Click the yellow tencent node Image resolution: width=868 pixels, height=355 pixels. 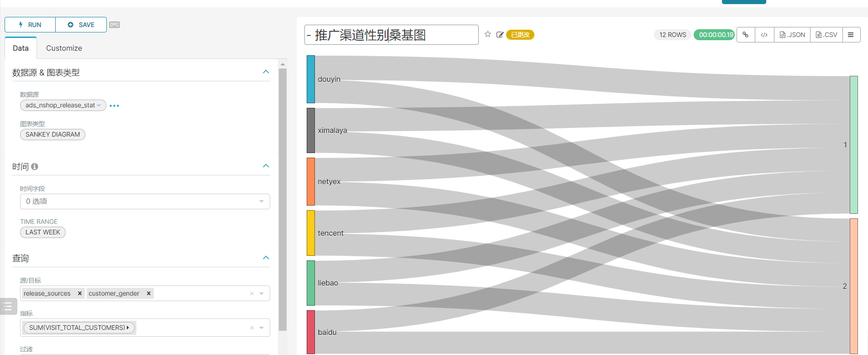(311, 233)
